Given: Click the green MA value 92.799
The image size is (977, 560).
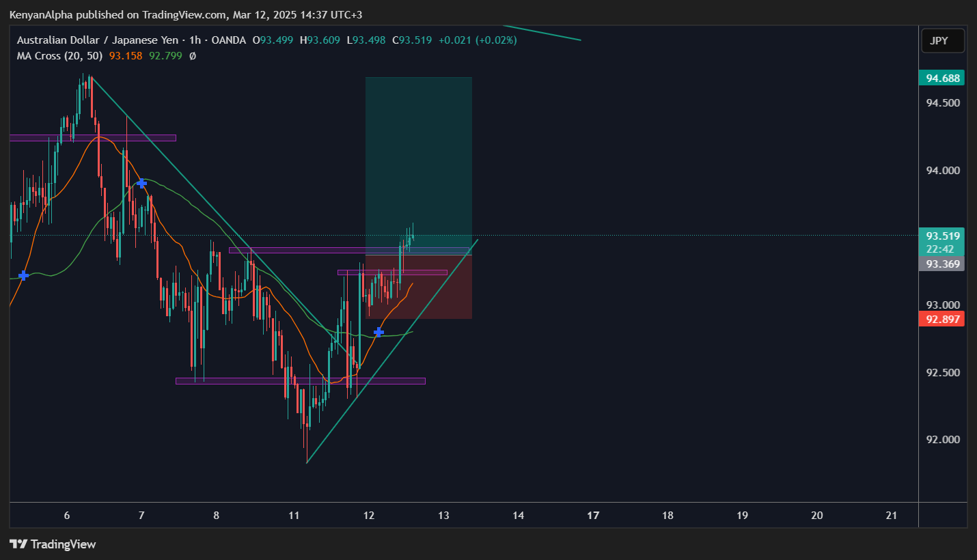Looking at the screenshot, I should tap(165, 56).
